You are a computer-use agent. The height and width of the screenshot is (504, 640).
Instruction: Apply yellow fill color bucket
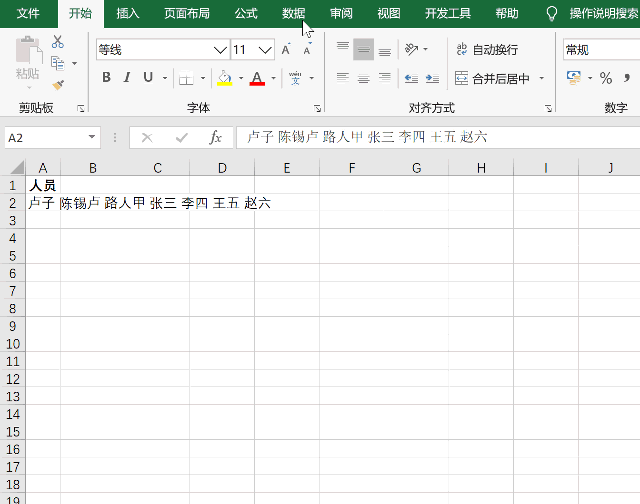[x=224, y=78]
